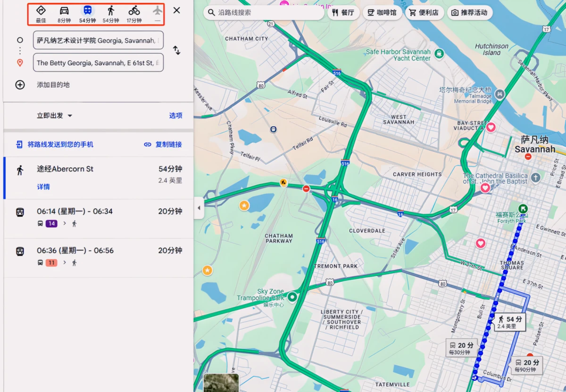The image size is (566, 392).
Task: Select the flight travel mode
Action: (158, 14)
